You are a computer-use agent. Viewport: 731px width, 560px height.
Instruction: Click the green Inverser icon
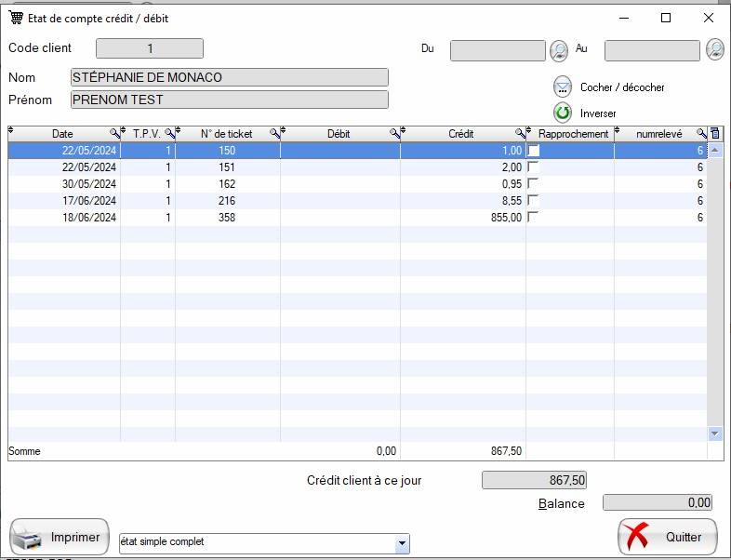click(x=563, y=113)
